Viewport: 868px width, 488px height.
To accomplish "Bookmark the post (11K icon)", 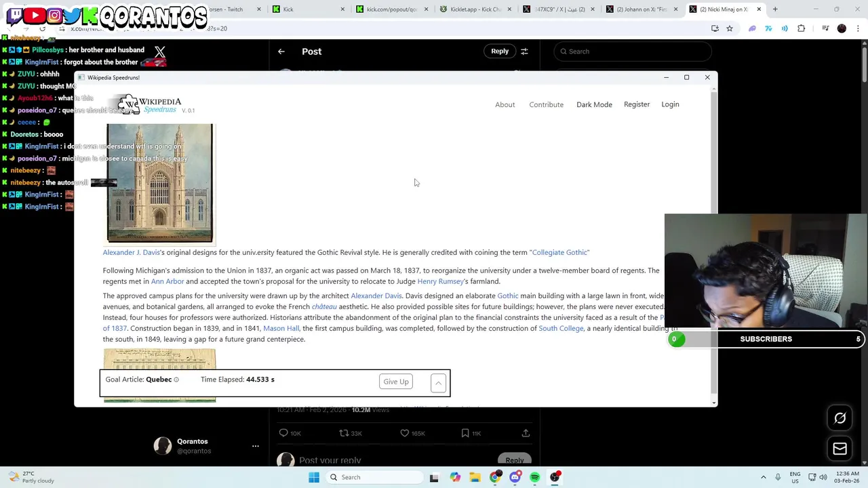I will click(471, 433).
